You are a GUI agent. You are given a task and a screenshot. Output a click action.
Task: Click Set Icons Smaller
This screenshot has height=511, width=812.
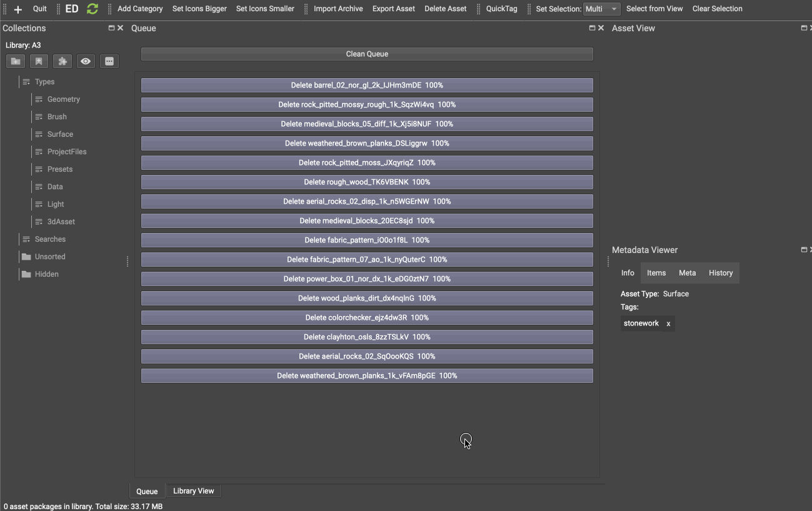click(x=265, y=9)
